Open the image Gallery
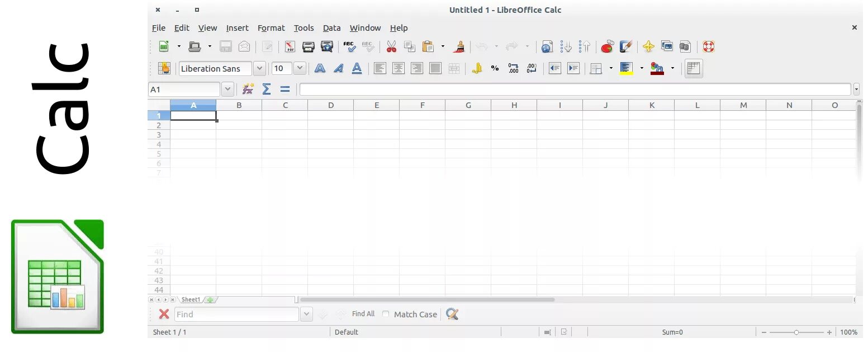This screenshot has height=352, width=868. click(667, 46)
